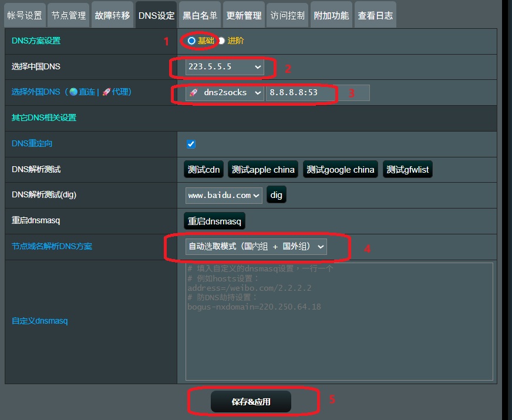Open the dns2socks foreign DNS dropdown
The height and width of the screenshot is (420, 512).
coord(225,93)
